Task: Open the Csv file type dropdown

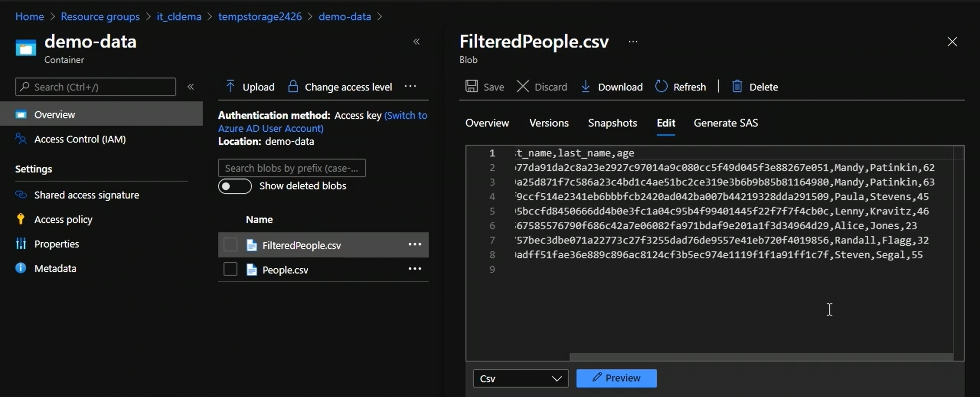Action: (521, 379)
